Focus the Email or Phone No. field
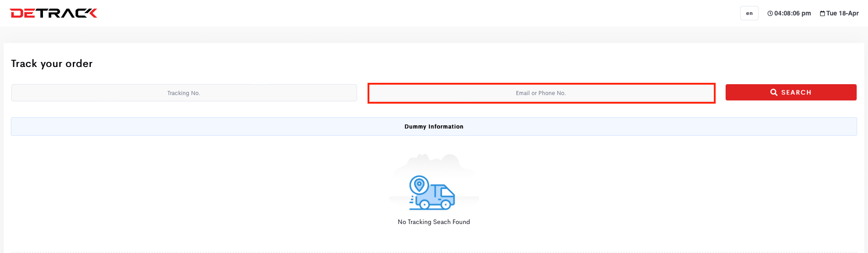This screenshot has height=253, width=868. point(541,93)
